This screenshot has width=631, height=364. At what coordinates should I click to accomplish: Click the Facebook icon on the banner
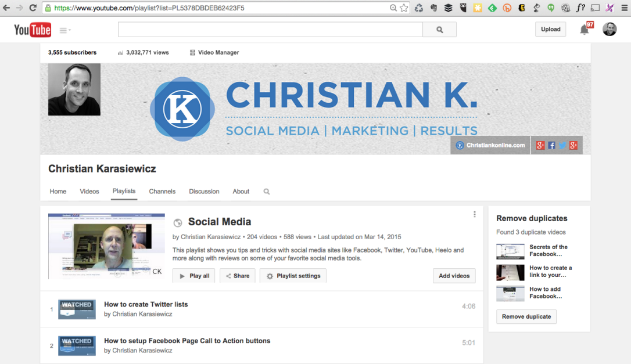pyautogui.click(x=551, y=145)
